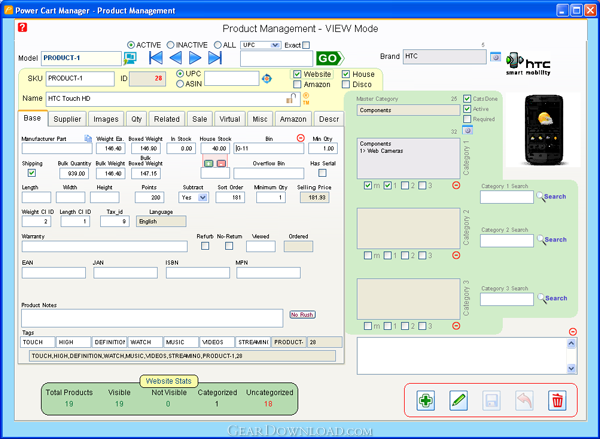The height and width of the screenshot is (439, 600).
Task: Switch to the Images tab
Action: coord(106,119)
